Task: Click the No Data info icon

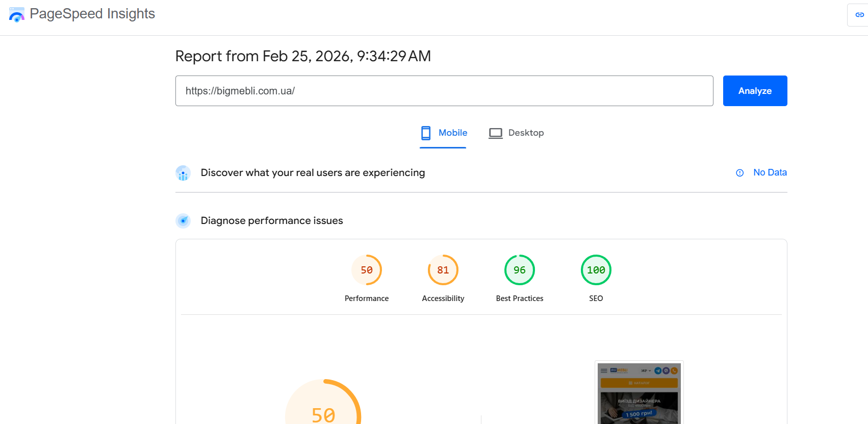Action: pos(739,173)
